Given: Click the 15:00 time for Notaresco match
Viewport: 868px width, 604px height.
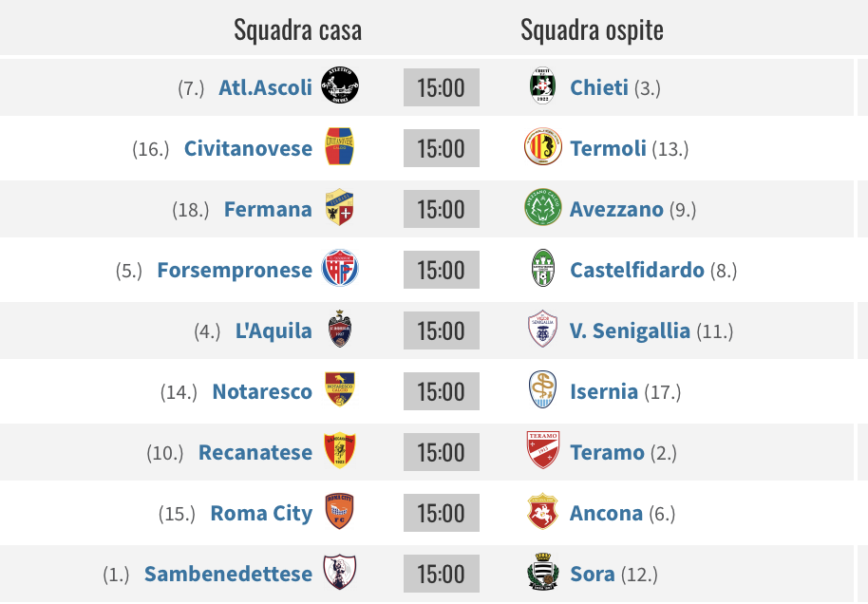Looking at the screenshot, I should coord(442,391).
